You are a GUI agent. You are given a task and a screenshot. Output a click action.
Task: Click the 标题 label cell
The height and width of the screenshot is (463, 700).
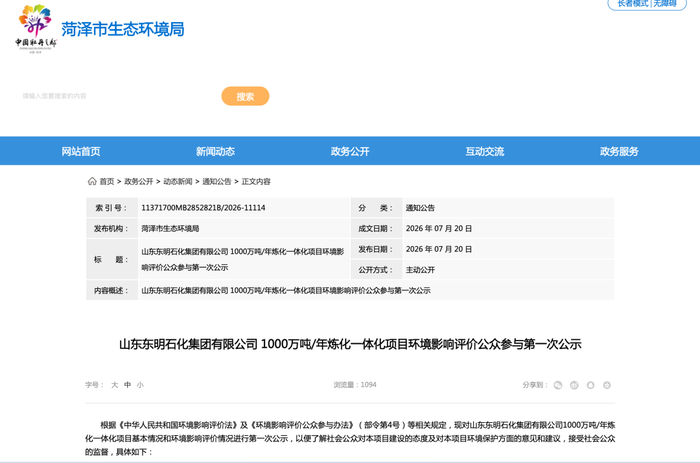[x=112, y=259]
